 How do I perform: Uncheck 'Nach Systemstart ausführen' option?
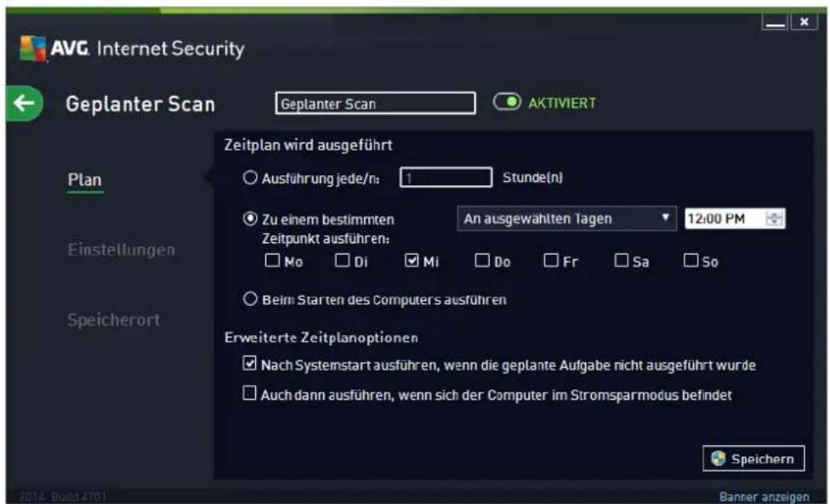(x=249, y=363)
